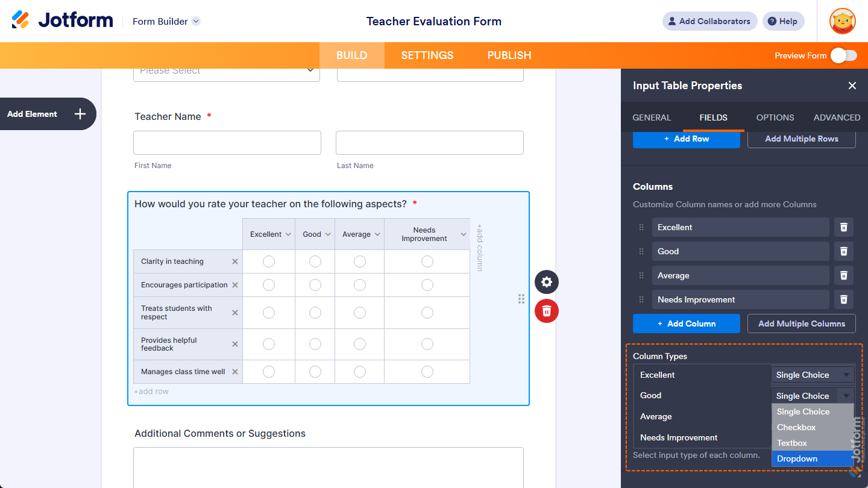This screenshot has height=488, width=868.
Task: Remove the Encourages participation row
Action: pyautogui.click(x=235, y=285)
